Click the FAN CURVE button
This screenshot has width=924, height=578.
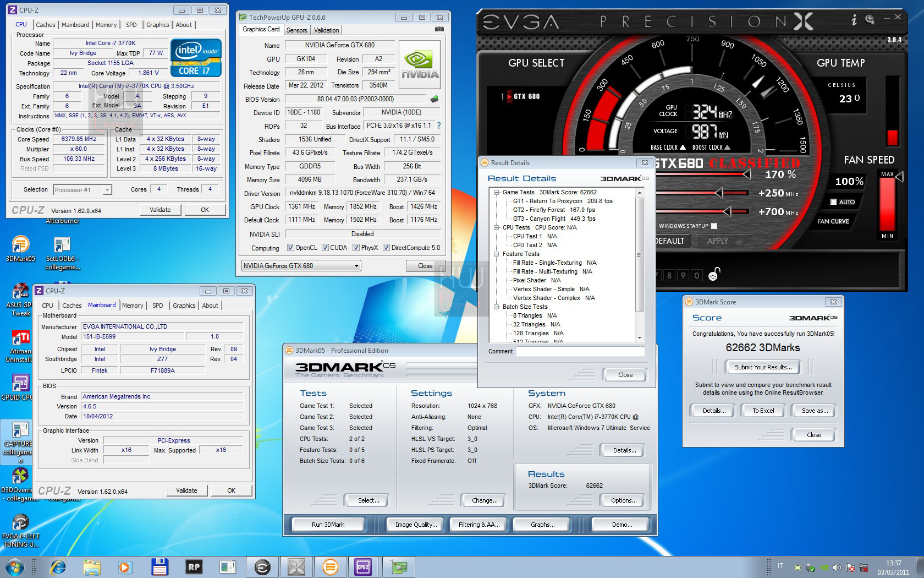833,221
